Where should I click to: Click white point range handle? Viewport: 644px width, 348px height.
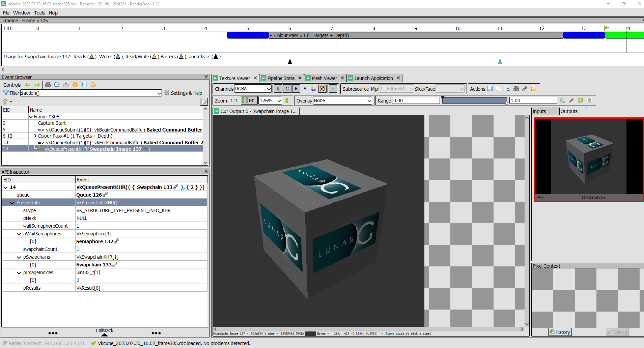click(506, 103)
